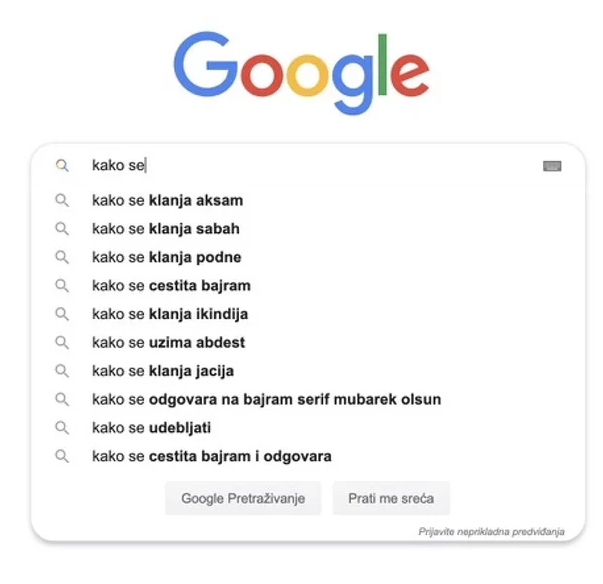Select 'kako se cestita bajram i odgovara'
603x584 pixels.
(211, 457)
